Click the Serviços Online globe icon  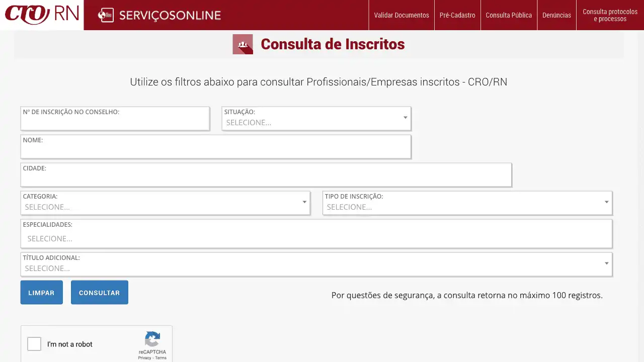tap(106, 15)
